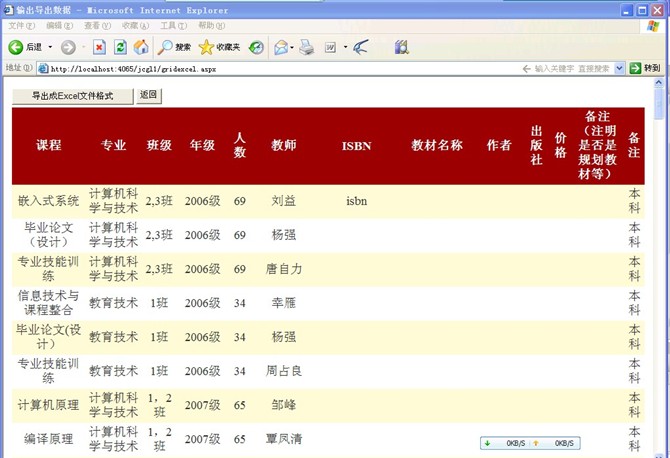The width and height of the screenshot is (670, 458).
Task: Open Mail envelope icon
Action: 281,47
